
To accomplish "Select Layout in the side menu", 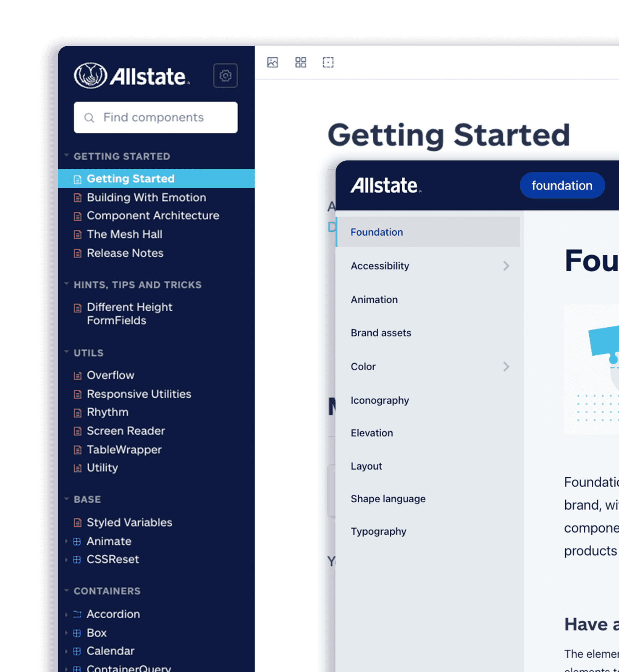I will click(x=366, y=466).
